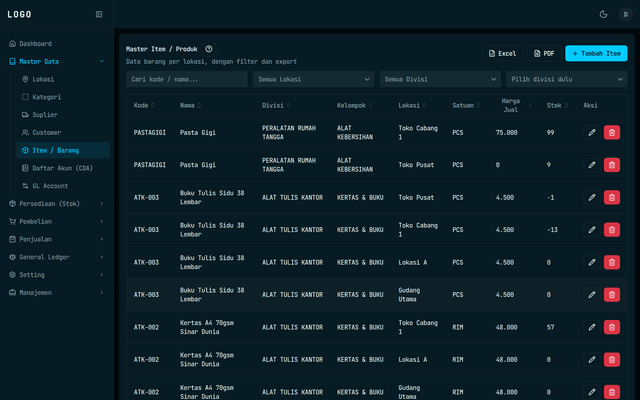
Task: Select stock cell 99
Action: [x=550, y=133]
